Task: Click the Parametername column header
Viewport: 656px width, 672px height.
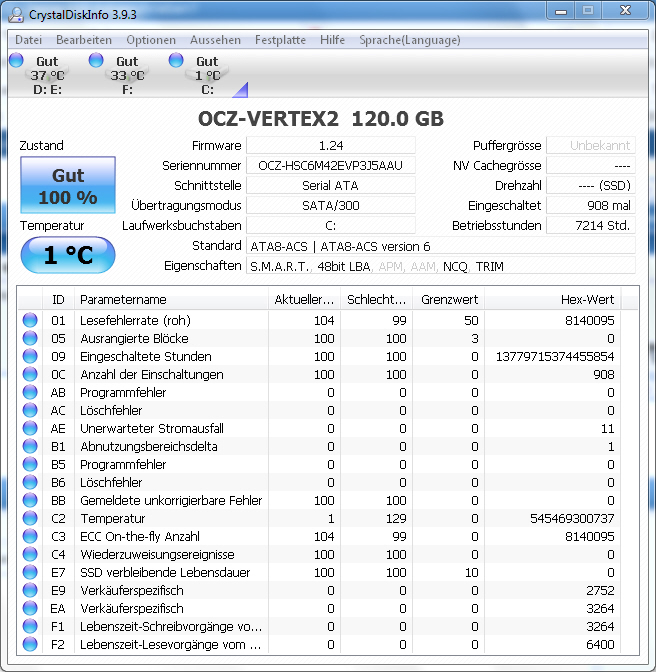Action: (171, 299)
